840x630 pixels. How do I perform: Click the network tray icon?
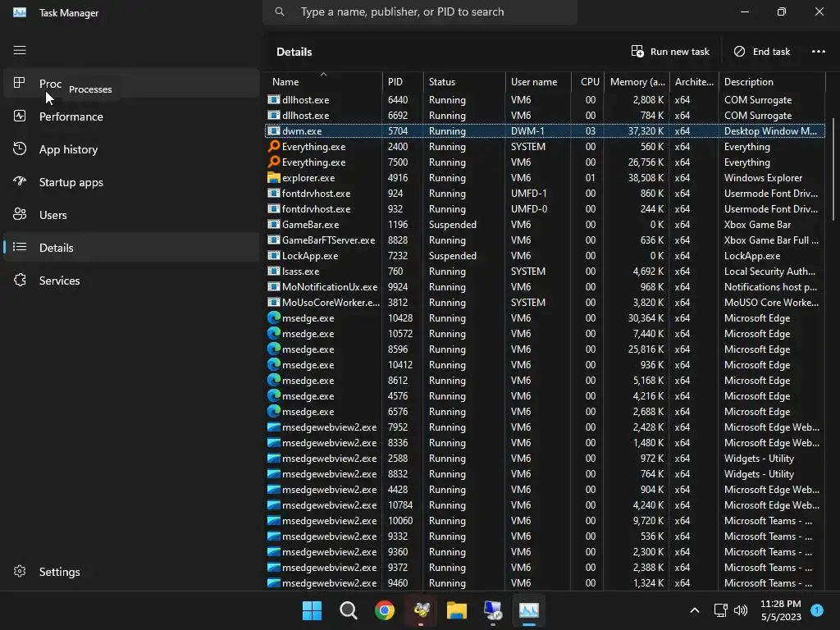coord(720,610)
